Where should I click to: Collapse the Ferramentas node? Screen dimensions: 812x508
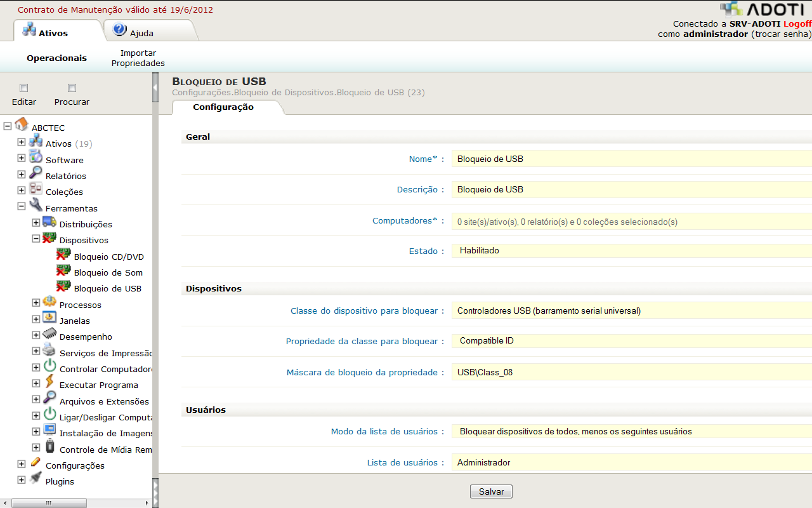pos(22,206)
